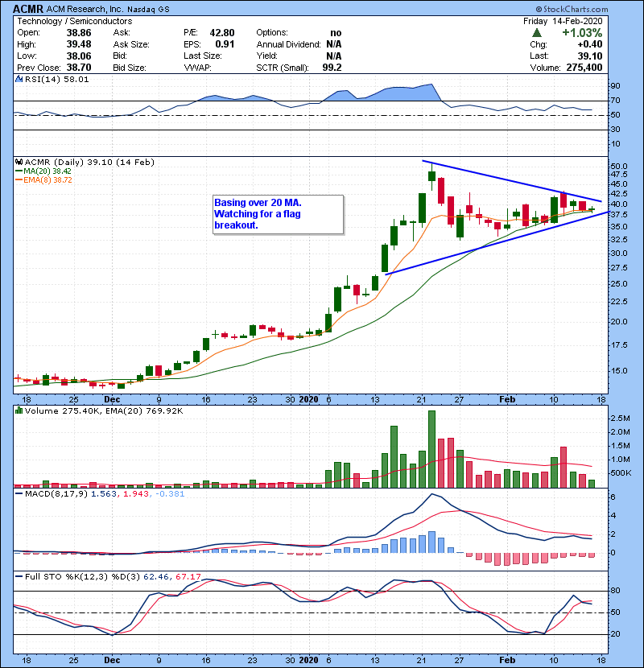Click the ACMR ticker symbol title
Image resolution: width=644 pixels, height=668 pixels.
coord(28,9)
